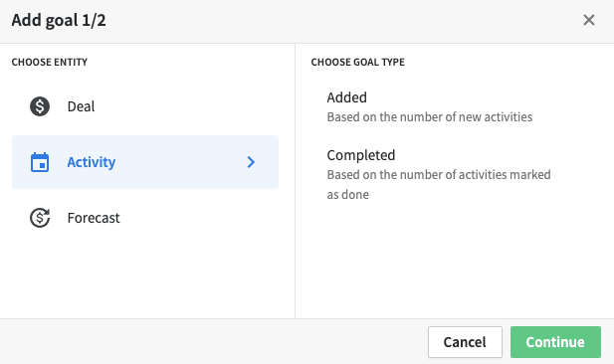
Task: Click the CHOOSE ENTITY heading
Action: [50, 62]
